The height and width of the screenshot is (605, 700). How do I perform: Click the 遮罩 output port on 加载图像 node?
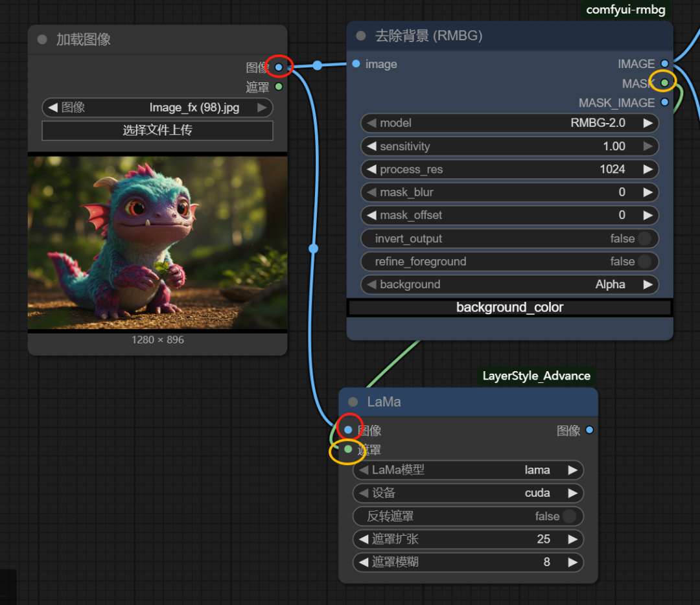(279, 87)
